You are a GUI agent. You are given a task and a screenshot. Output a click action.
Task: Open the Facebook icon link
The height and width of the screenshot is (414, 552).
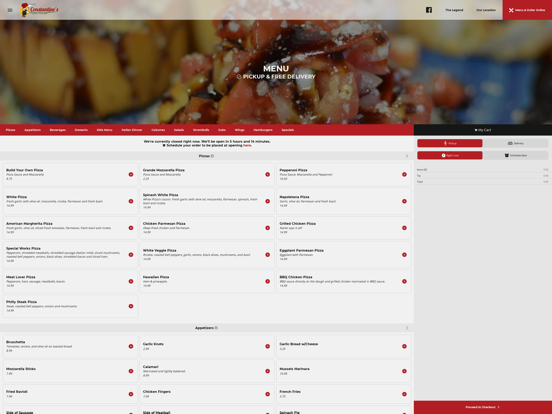point(429,10)
